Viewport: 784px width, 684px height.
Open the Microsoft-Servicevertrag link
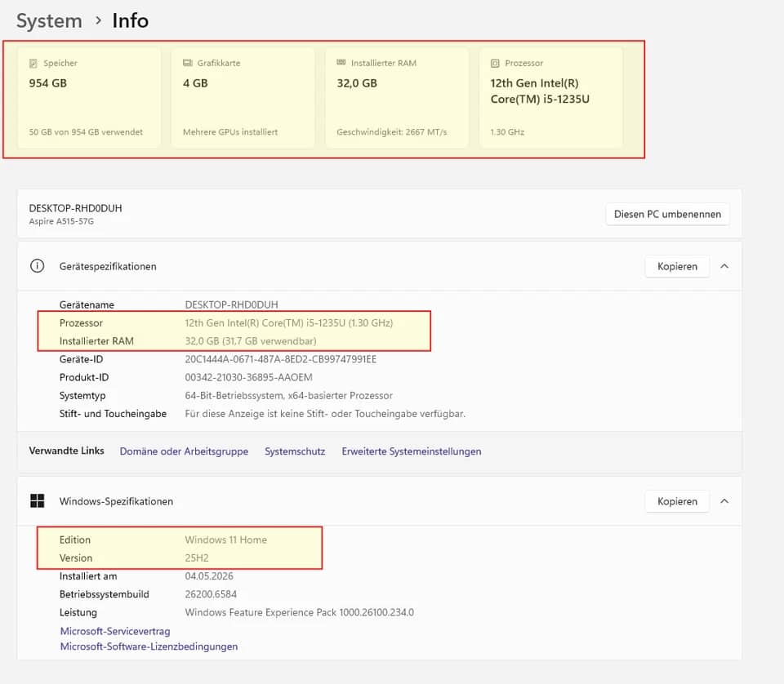[x=115, y=631]
